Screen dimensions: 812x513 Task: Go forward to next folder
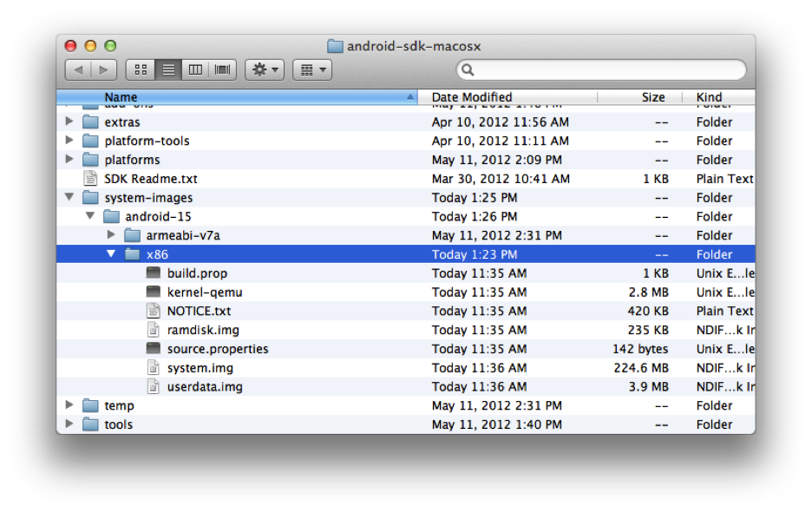pyautogui.click(x=103, y=69)
